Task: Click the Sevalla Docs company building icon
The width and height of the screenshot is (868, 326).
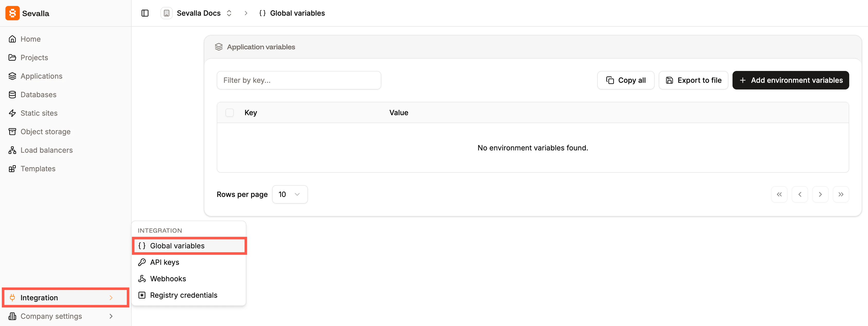Action: pyautogui.click(x=166, y=13)
